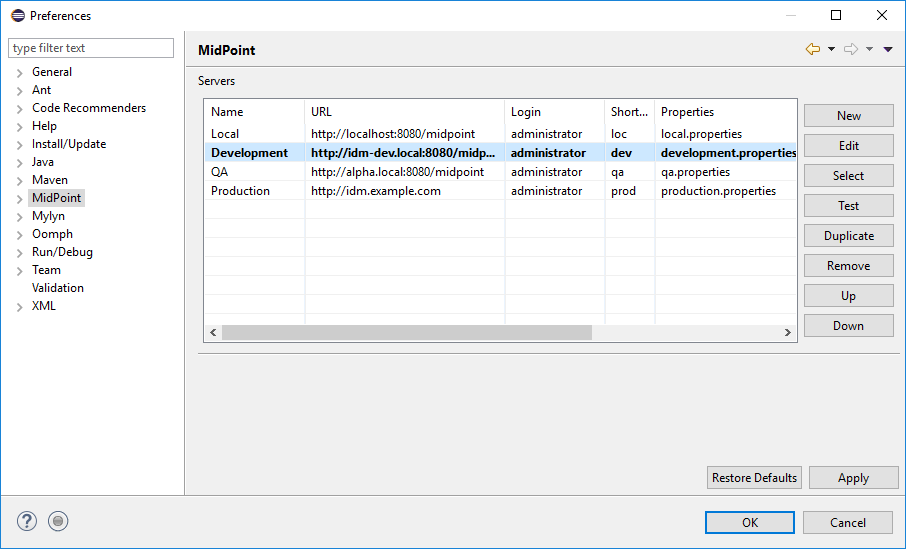Click the table scrollbar left arrow
The width and height of the screenshot is (906, 549).
(x=213, y=332)
